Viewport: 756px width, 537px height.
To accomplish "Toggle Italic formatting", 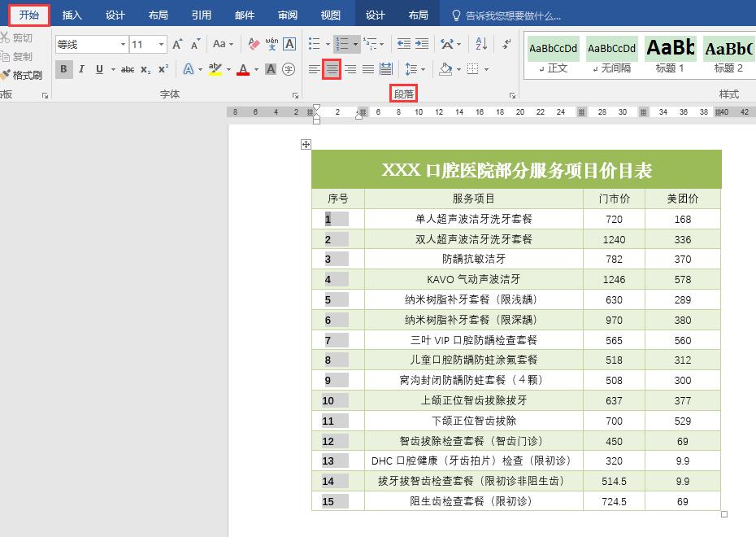I will pos(81,68).
